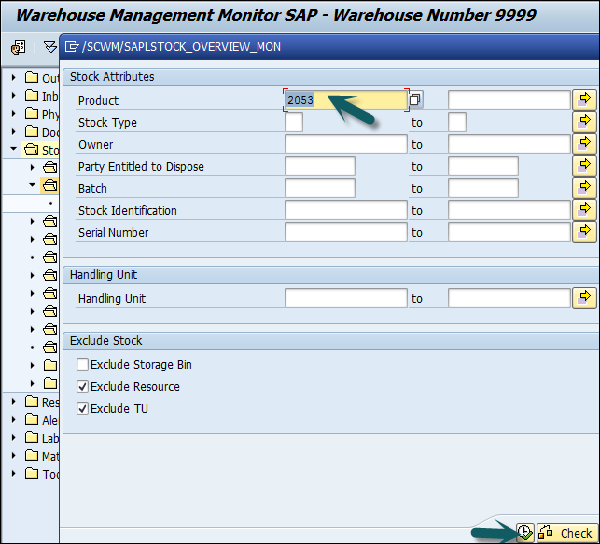The height and width of the screenshot is (544, 600).
Task: Click the Handling Unit from field
Action: click(x=346, y=298)
